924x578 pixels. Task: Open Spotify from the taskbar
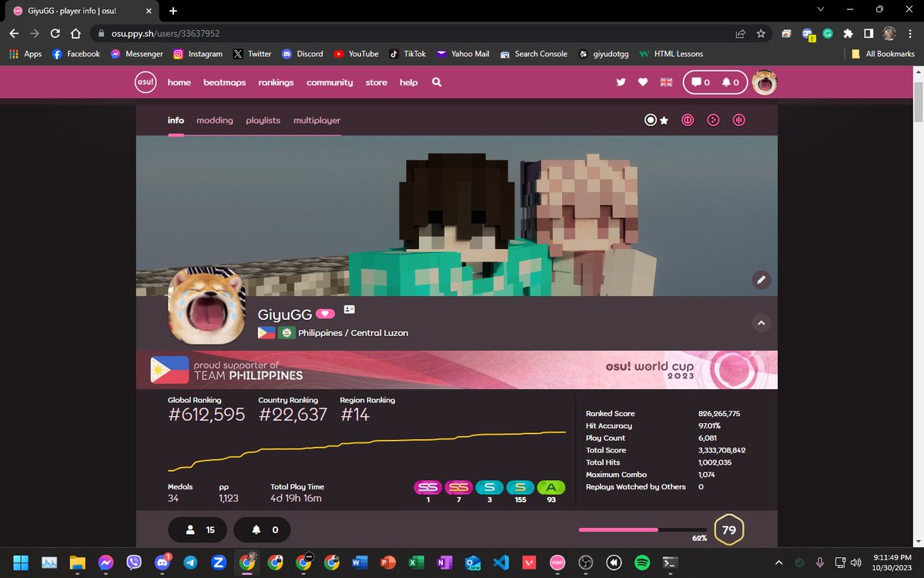(x=642, y=563)
